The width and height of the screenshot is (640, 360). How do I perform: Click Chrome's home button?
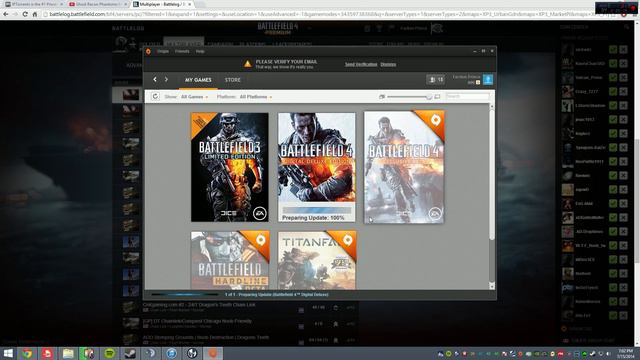35,14
